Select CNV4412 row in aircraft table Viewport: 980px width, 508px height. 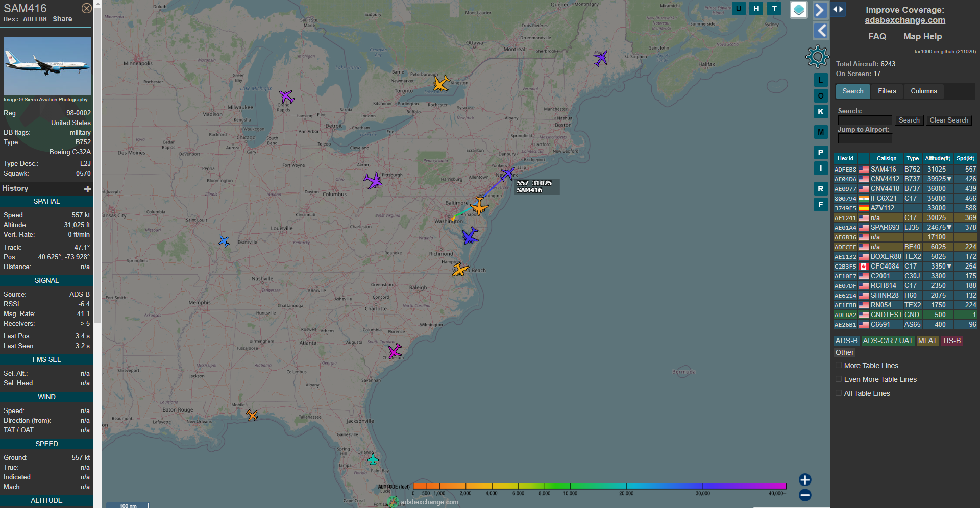click(905, 179)
